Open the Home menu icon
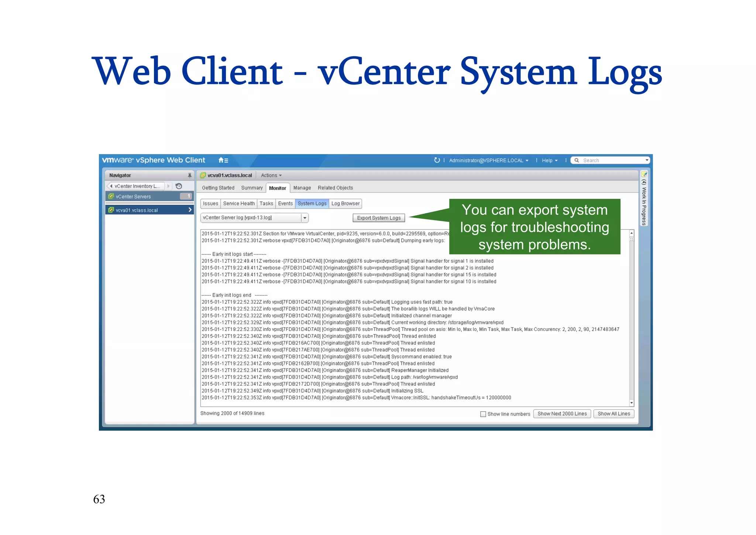 point(223,160)
